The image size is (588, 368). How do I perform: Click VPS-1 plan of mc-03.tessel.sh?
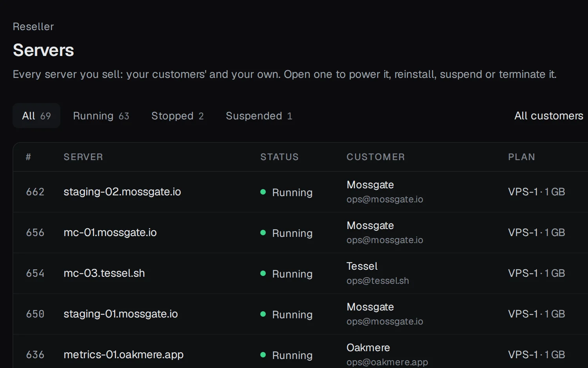pyautogui.click(x=537, y=273)
